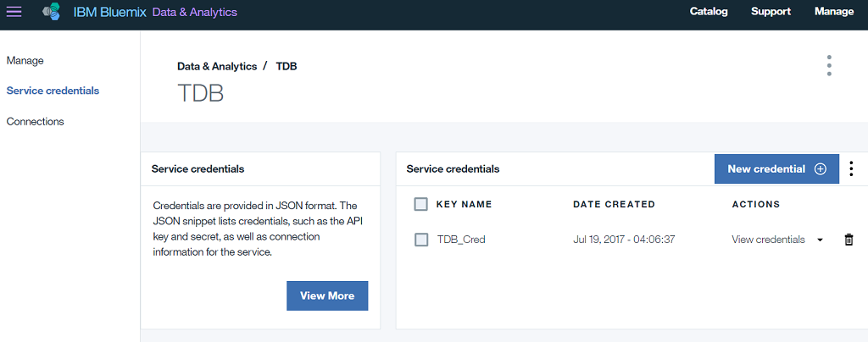Open Catalog in top navigation
The image size is (868, 342).
tap(709, 12)
